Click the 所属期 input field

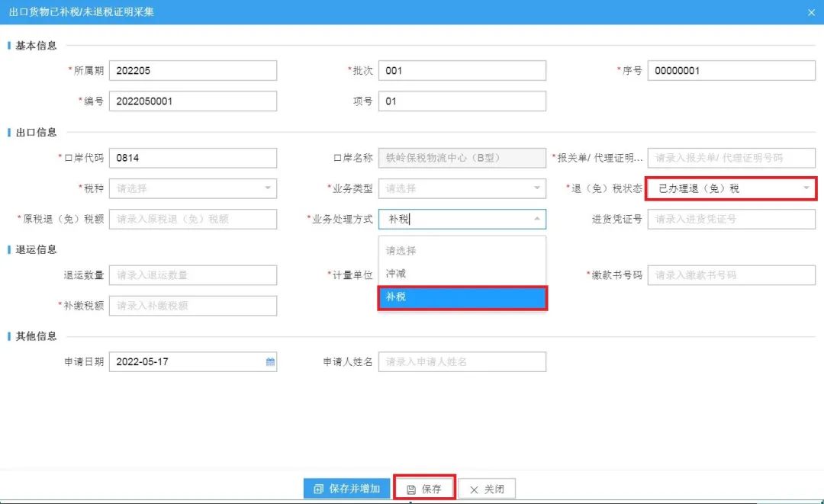tap(193, 70)
